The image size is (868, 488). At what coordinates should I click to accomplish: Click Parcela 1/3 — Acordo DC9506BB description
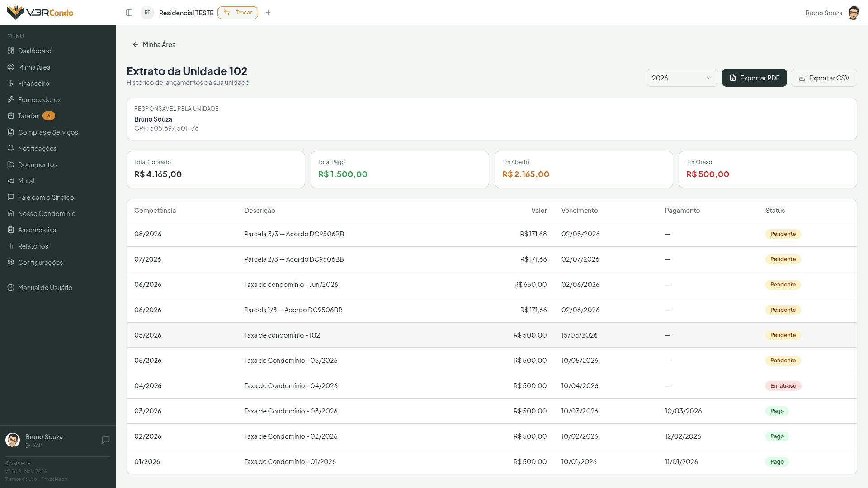pyautogui.click(x=293, y=310)
